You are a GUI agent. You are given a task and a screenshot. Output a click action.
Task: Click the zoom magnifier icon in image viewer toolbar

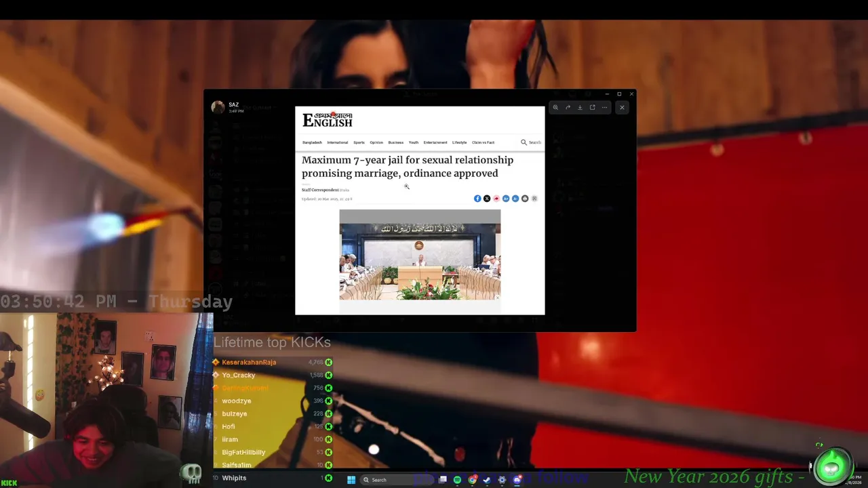click(555, 107)
